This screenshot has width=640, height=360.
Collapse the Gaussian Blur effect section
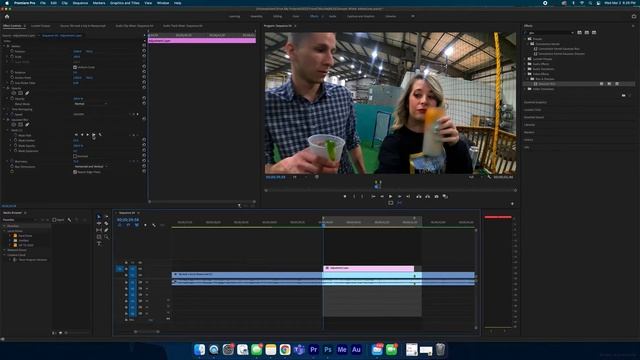click(4, 120)
